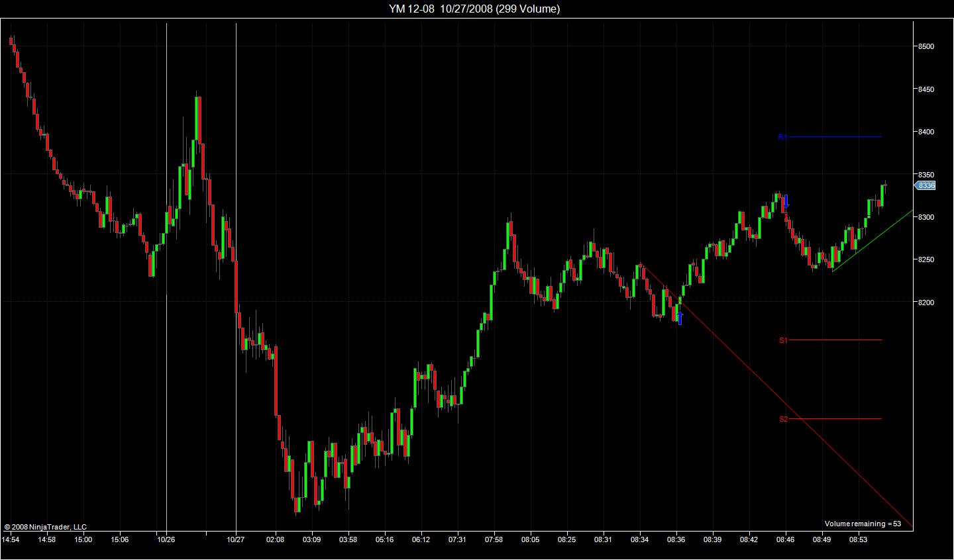The height and width of the screenshot is (560, 954).
Task: Click the 08:25 time axis label
Action: (566, 539)
